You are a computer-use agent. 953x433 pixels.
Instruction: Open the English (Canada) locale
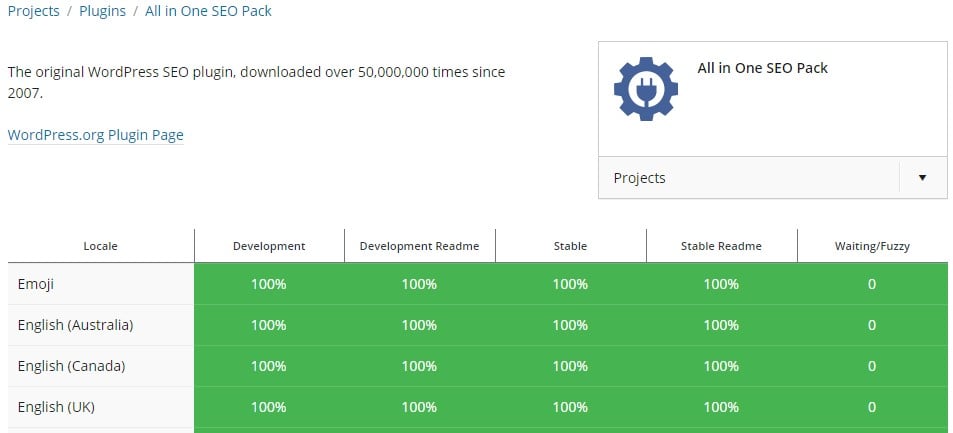tap(71, 366)
